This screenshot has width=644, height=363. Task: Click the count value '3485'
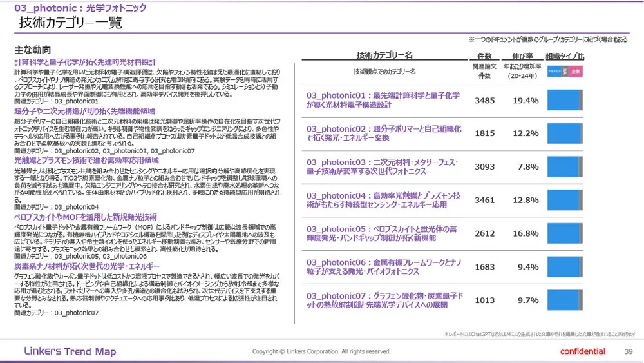pyautogui.click(x=485, y=101)
